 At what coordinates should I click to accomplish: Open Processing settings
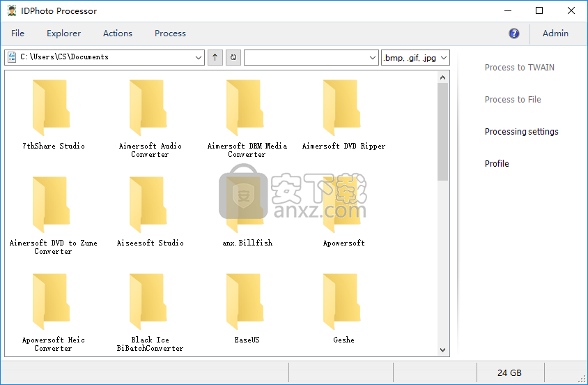(521, 132)
